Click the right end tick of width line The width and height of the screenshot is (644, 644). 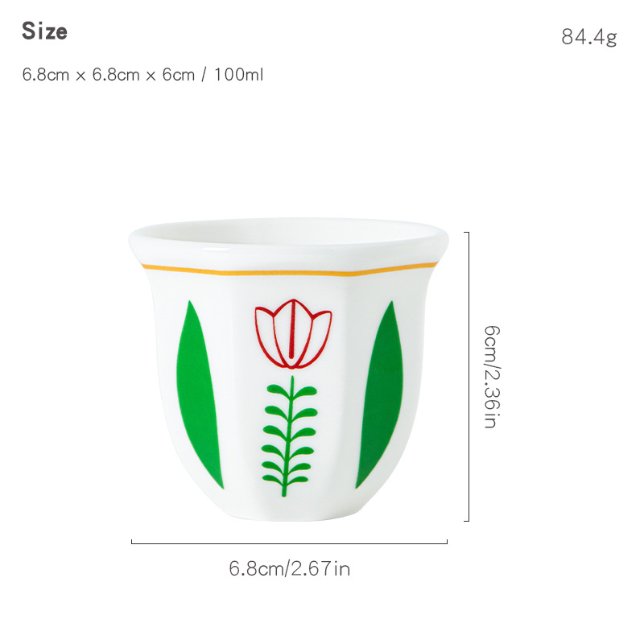pos(447,542)
